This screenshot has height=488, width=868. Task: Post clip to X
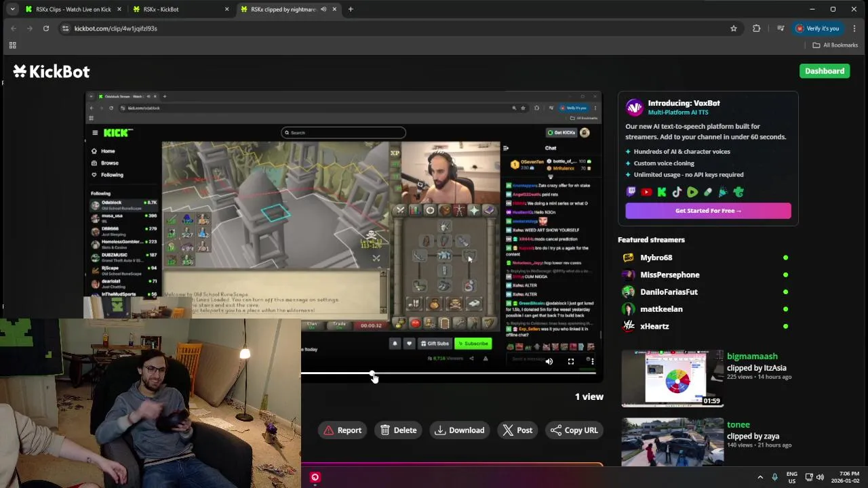click(x=517, y=430)
